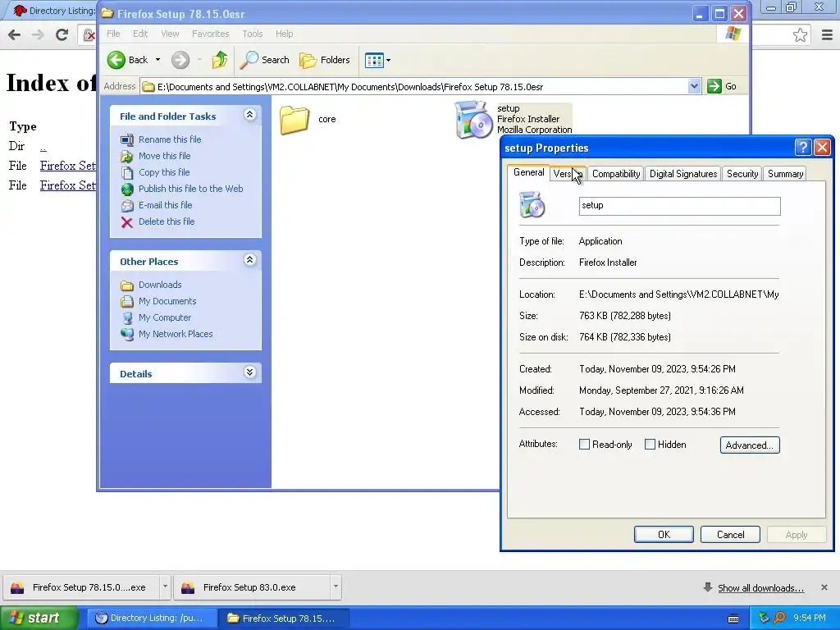The image size is (840, 630).
Task: Open the Windows start button
Action: point(39,619)
